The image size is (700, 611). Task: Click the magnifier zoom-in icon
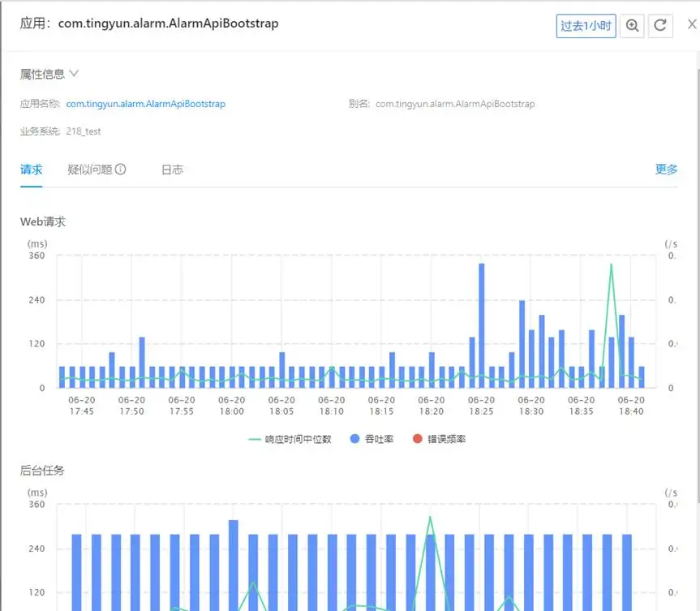[633, 25]
